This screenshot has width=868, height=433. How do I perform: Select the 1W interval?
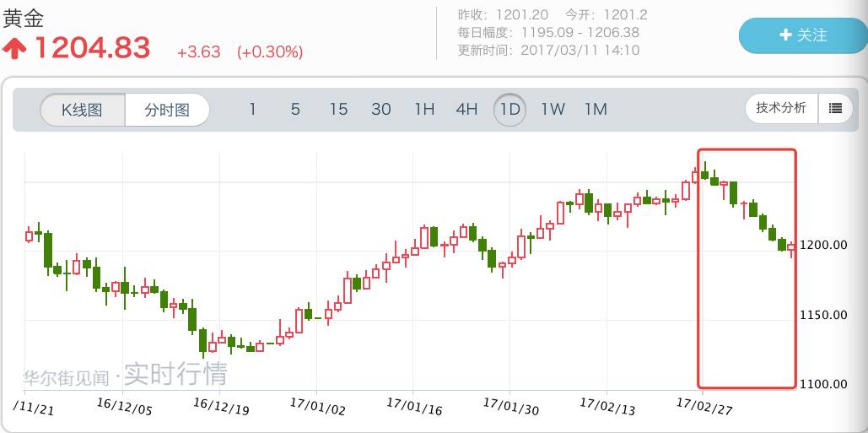[x=553, y=110]
